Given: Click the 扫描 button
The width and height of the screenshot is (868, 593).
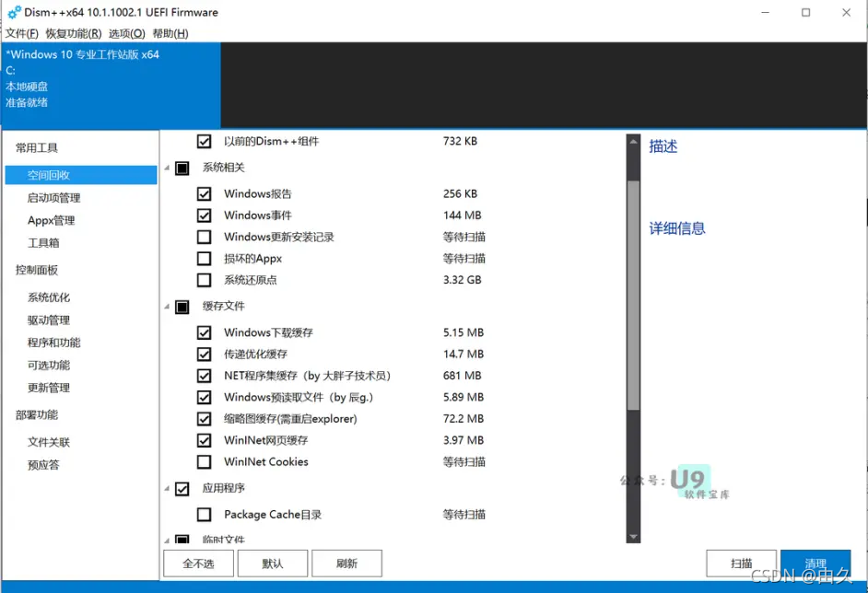Looking at the screenshot, I should tap(741, 564).
